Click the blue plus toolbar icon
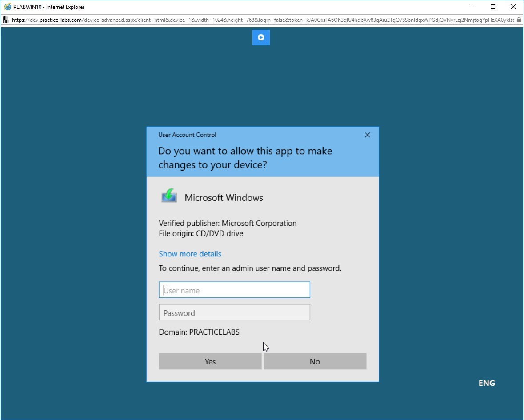 [261, 37]
